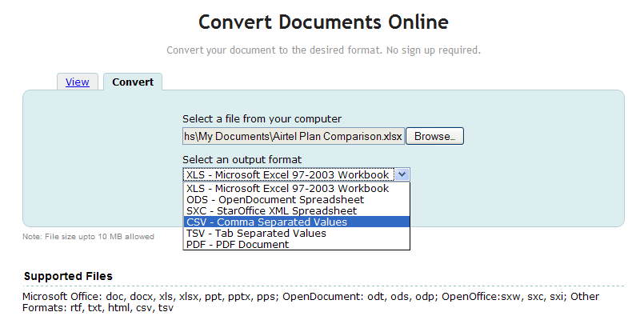644x324 pixels.
Task: Pick ODS OpenDocument Spreadsheet from the list
Action: (275, 200)
